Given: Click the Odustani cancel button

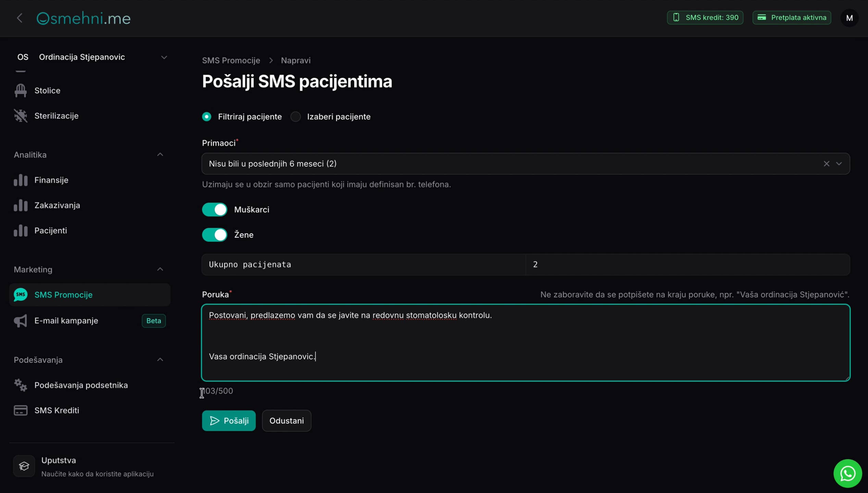Looking at the screenshot, I should pos(286,420).
